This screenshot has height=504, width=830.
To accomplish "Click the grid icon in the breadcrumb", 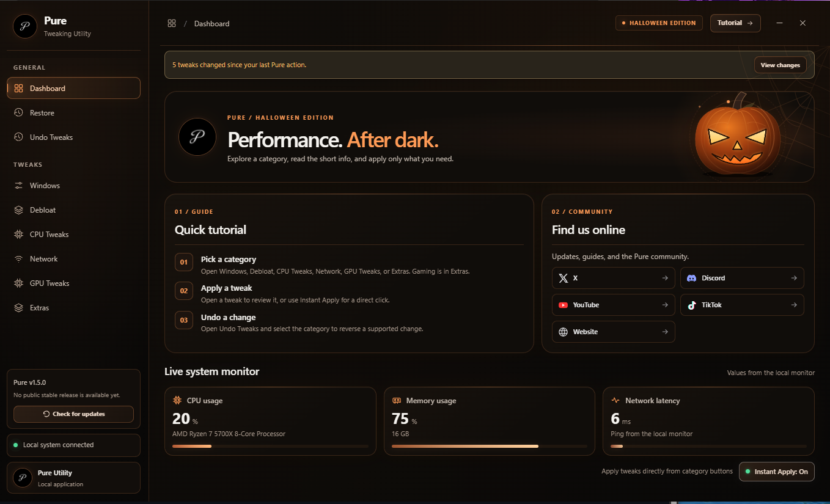I will coord(172,23).
